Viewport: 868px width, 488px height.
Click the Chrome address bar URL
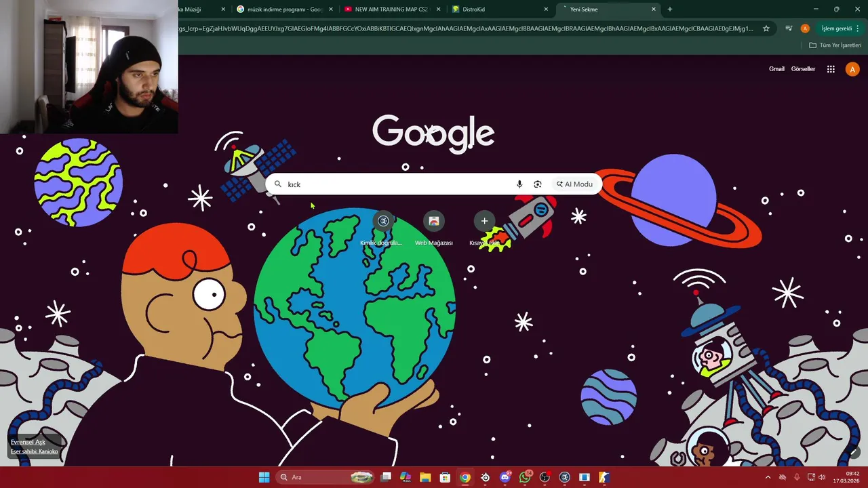coord(467,28)
